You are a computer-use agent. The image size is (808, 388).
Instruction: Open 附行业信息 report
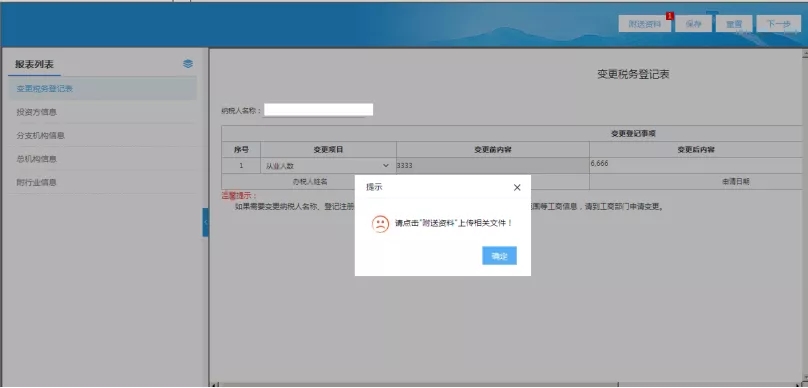[x=103, y=182]
